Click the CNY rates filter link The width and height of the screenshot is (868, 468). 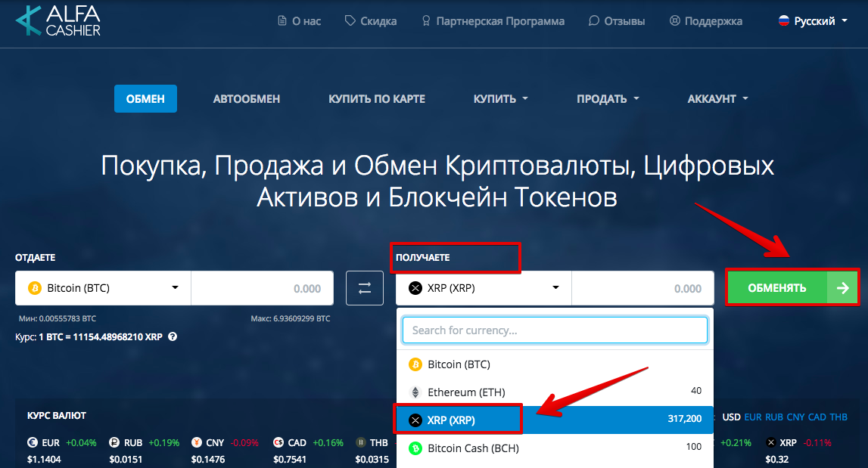click(795, 417)
